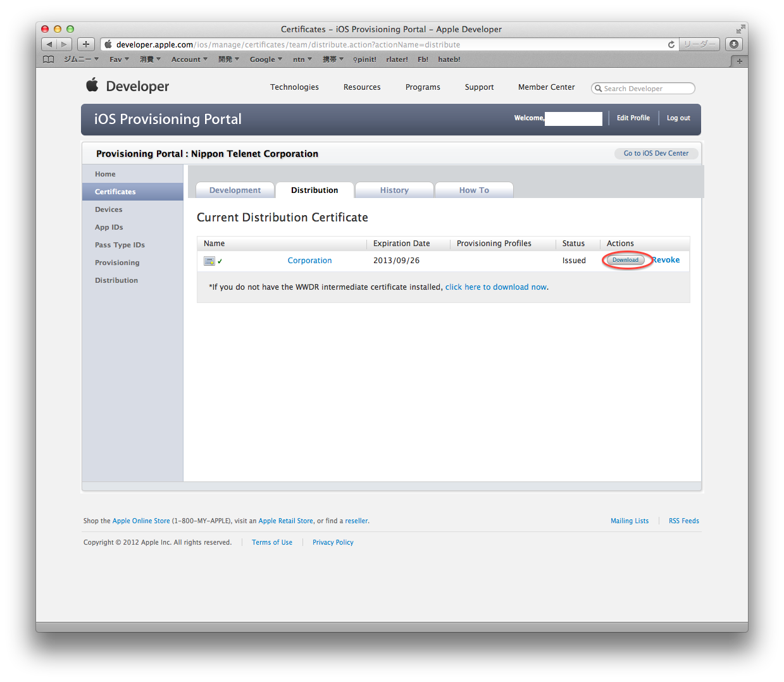784x682 pixels.
Task: Click the certificate icon in the Corporation row
Action: pos(209,261)
